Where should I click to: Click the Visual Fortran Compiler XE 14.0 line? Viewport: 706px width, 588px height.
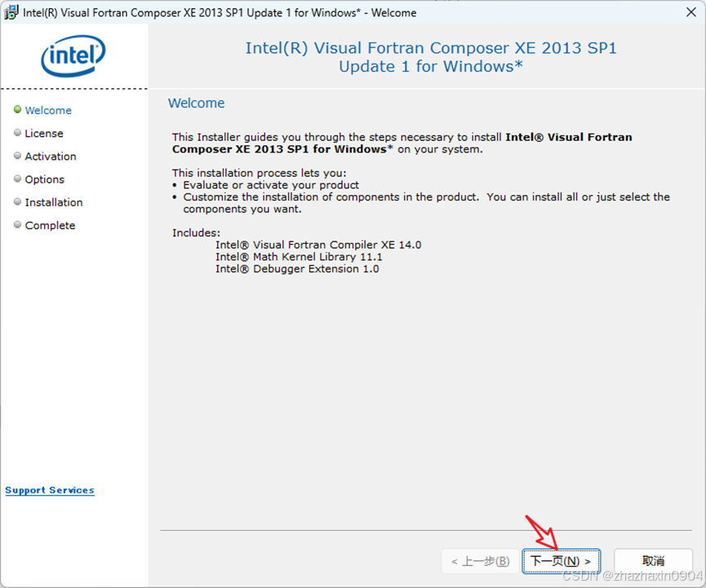pos(318,245)
